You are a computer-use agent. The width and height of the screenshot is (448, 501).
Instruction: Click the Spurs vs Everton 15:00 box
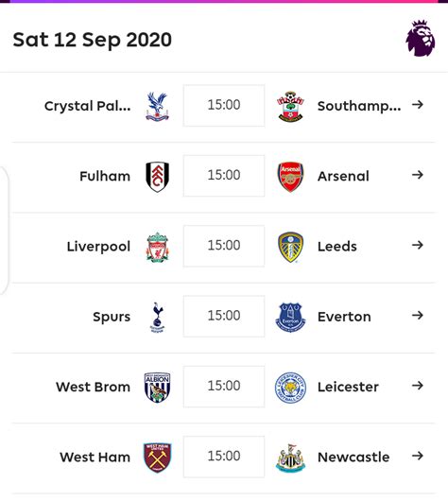pyautogui.click(x=224, y=316)
